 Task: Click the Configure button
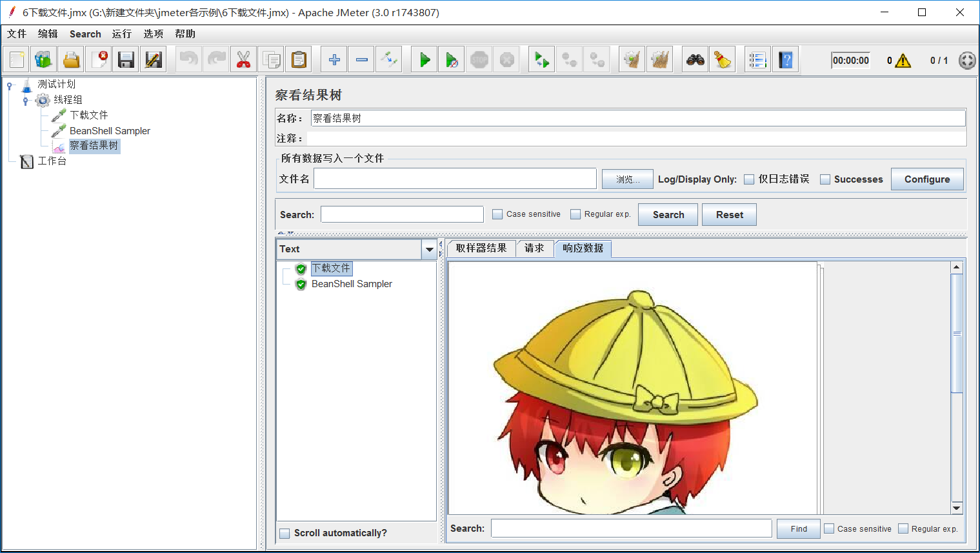point(927,179)
